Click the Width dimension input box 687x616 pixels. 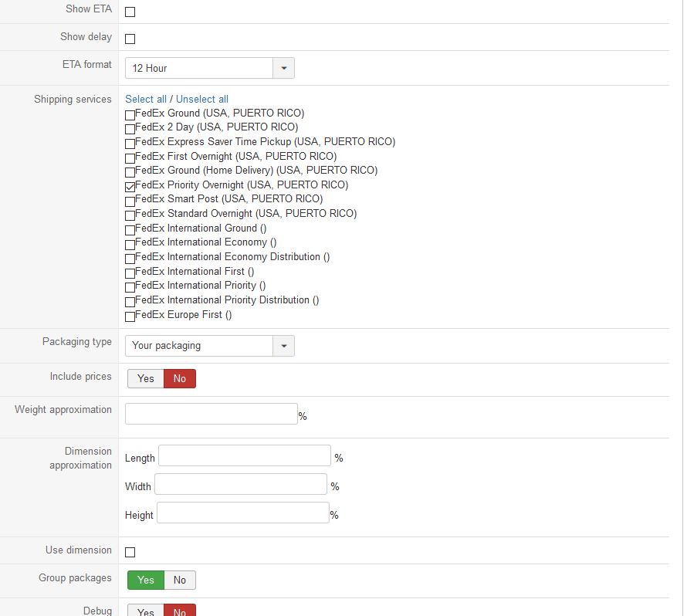(x=241, y=484)
